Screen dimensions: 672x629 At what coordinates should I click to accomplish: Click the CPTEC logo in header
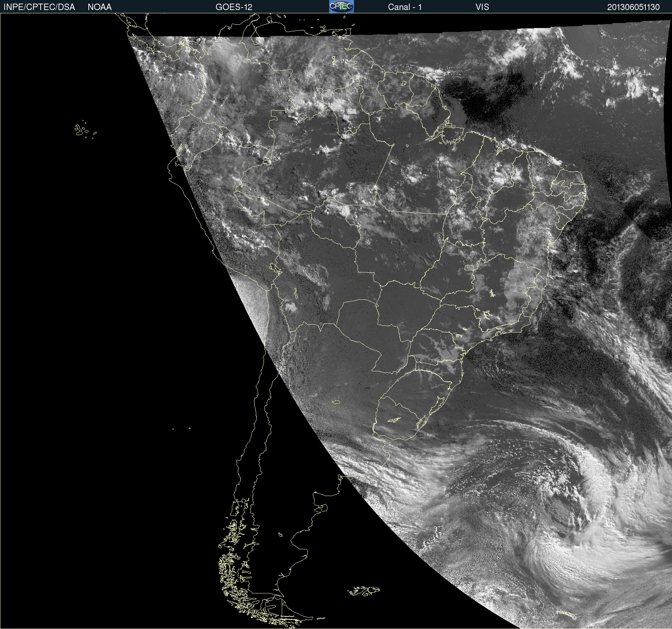pos(341,6)
